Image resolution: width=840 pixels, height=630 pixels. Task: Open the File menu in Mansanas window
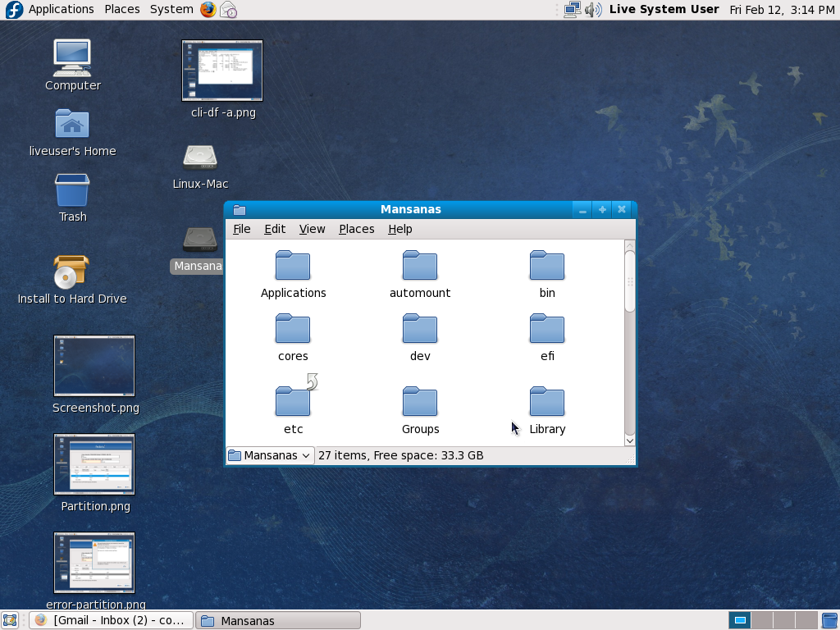(242, 229)
